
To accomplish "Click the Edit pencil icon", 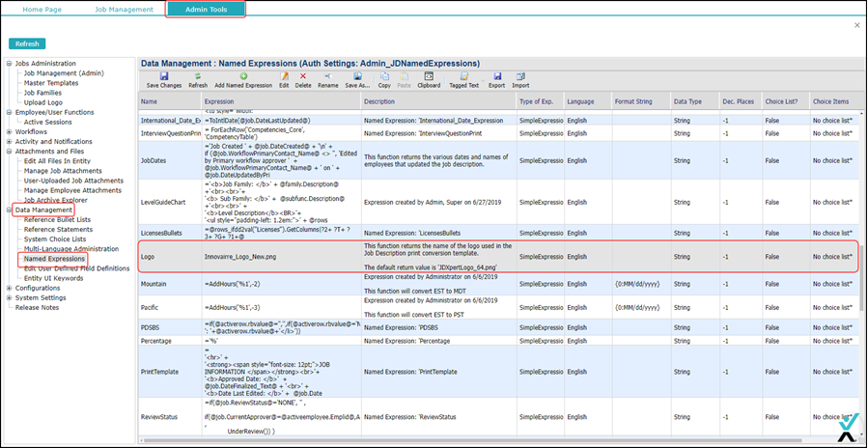I will coord(284,76).
